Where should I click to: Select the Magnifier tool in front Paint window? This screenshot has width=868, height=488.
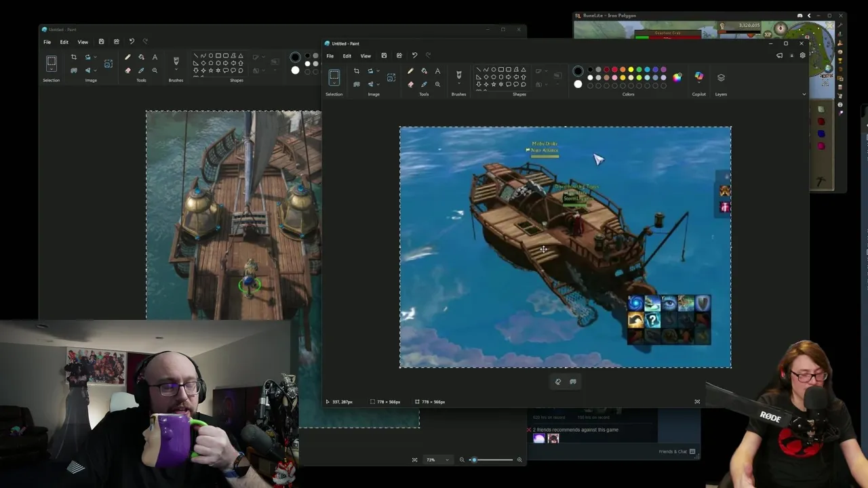[437, 84]
